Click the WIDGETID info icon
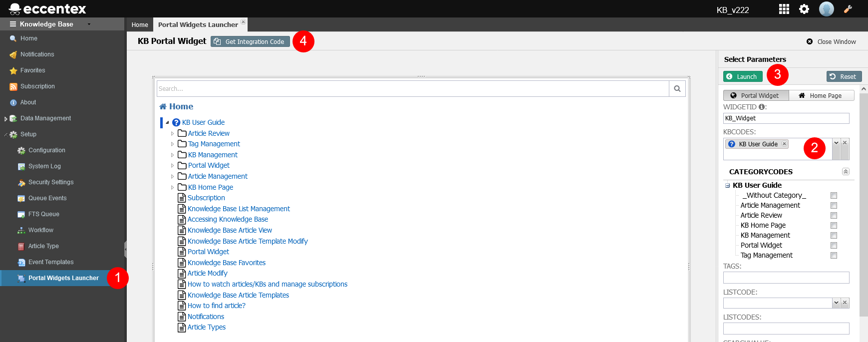This screenshot has width=868, height=342. point(762,107)
